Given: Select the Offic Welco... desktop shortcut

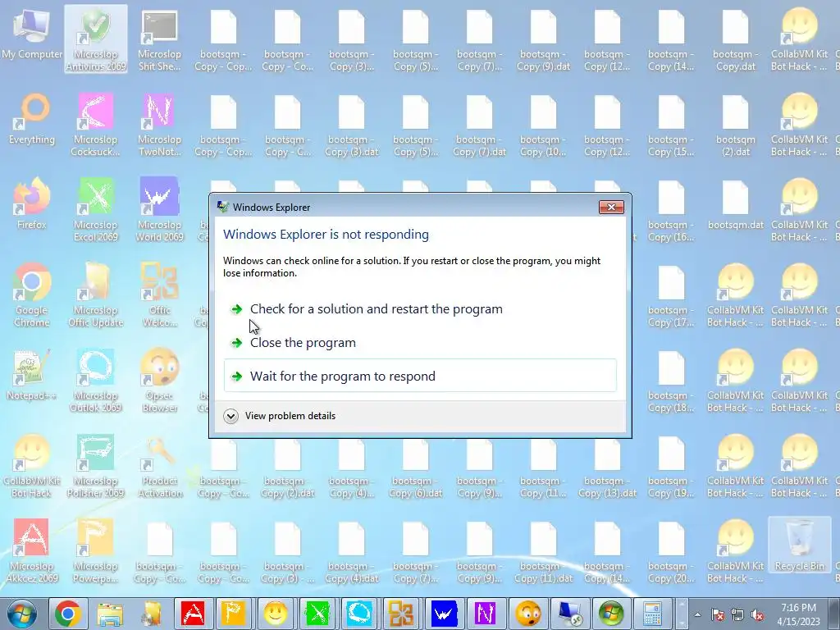Looking at the screenshot, I should click(x=160, y=295).
